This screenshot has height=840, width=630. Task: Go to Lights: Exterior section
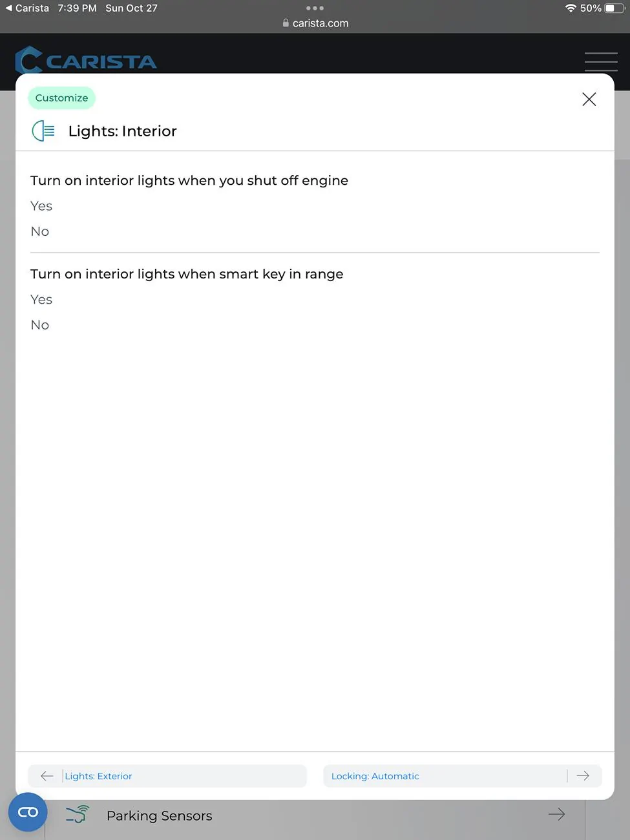pos(99,776)
